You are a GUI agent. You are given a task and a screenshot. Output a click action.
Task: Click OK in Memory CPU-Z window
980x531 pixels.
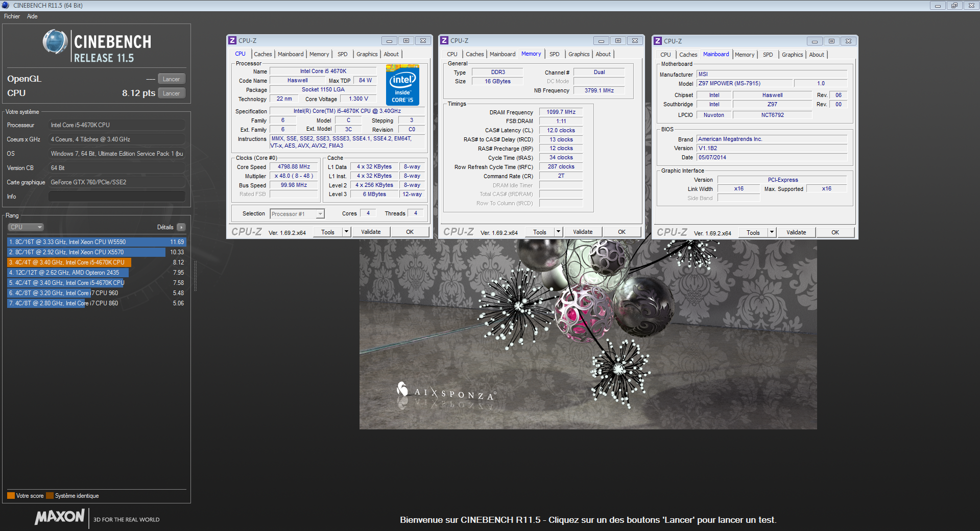click(x=622, y=232)
